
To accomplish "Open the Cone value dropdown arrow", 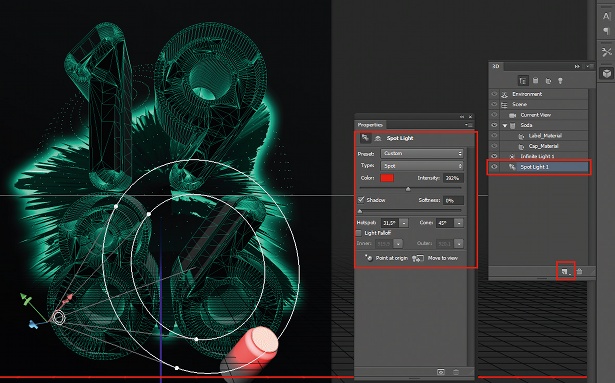I will tap(459, 223).
